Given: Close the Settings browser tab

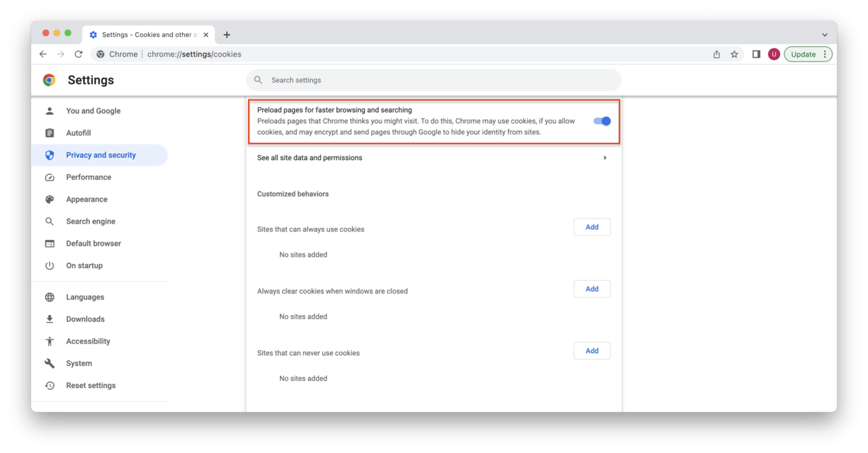Looking at the screenshot, I should [x=206, y=35].
